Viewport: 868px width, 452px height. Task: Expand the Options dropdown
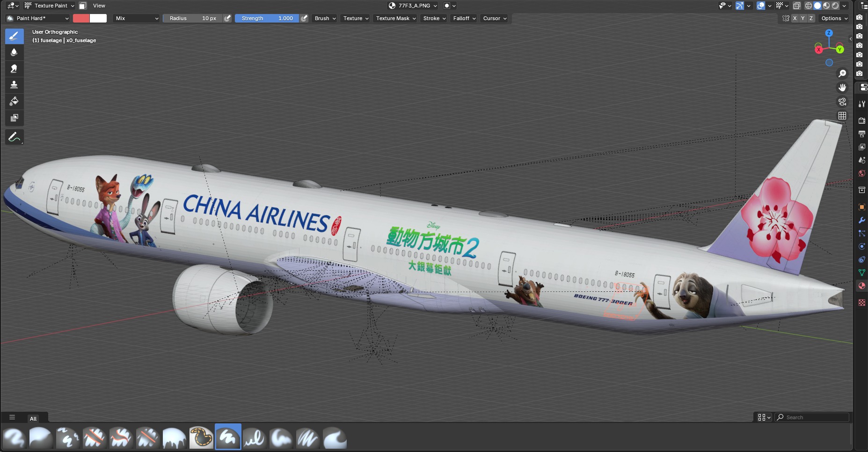coord(834,18)
